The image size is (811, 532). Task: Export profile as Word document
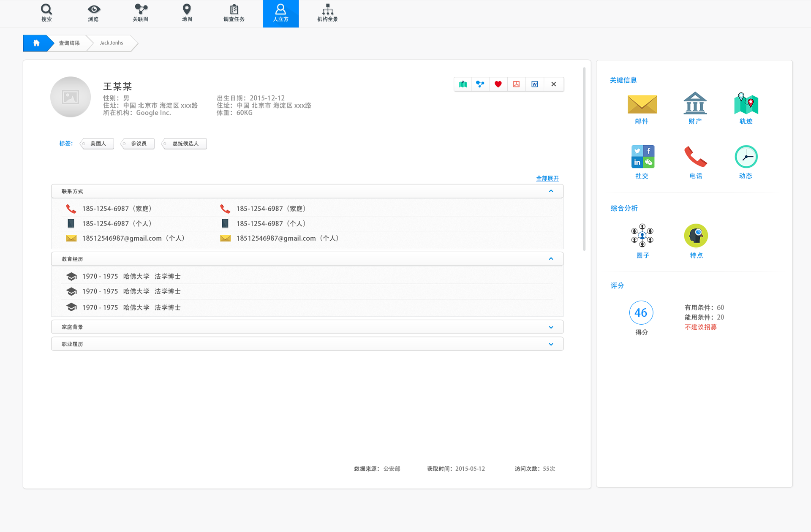(x=534, y=84)
